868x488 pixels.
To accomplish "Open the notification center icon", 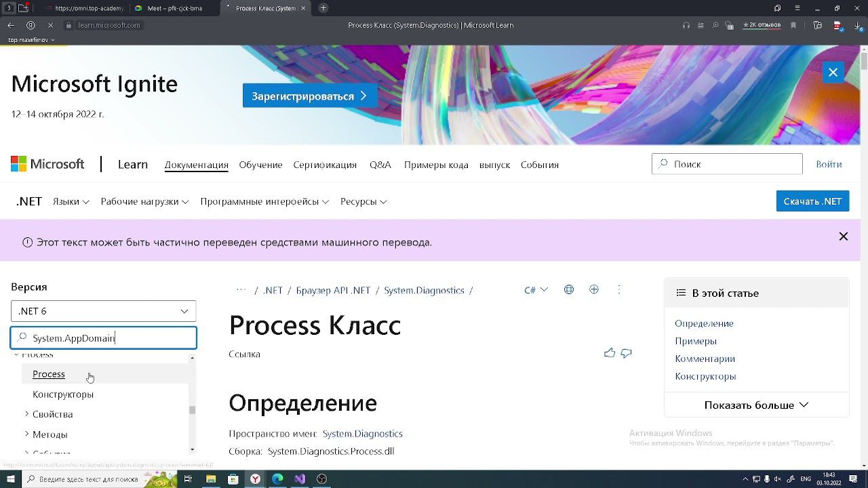I will 852,479.
